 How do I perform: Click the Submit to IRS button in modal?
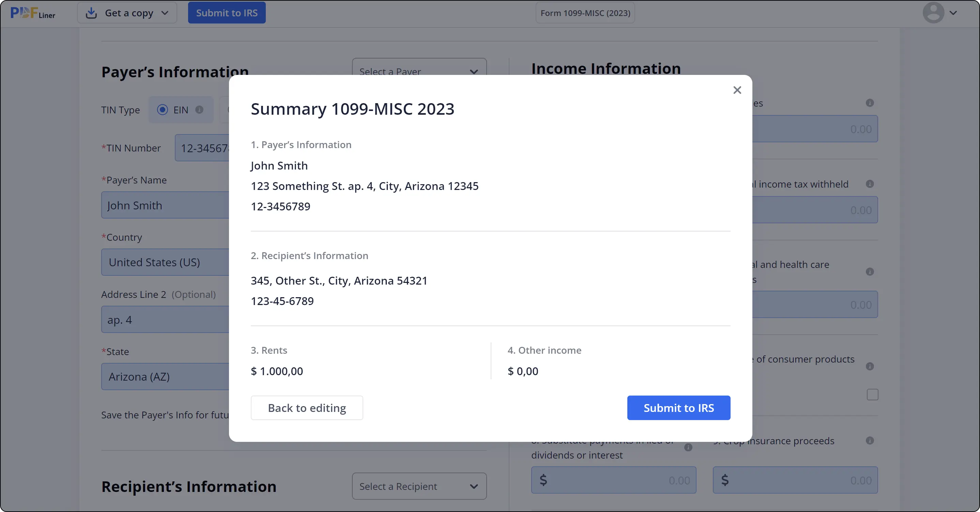[679, 408]
